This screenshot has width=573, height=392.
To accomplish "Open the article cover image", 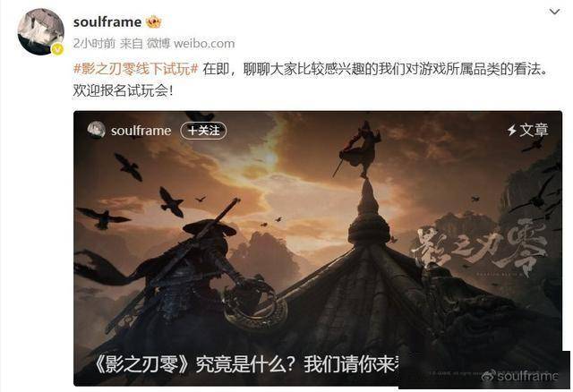I will [318, 249].
